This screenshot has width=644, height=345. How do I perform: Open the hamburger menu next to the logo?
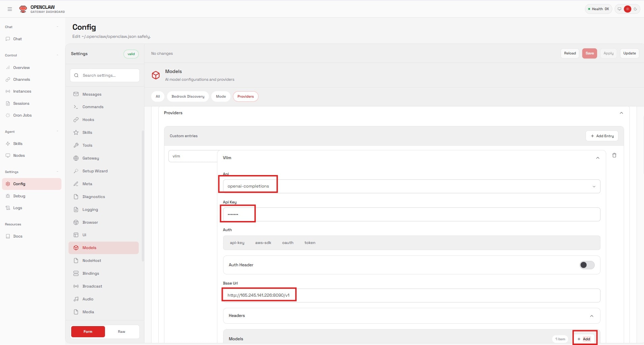(x=9, y=9)
